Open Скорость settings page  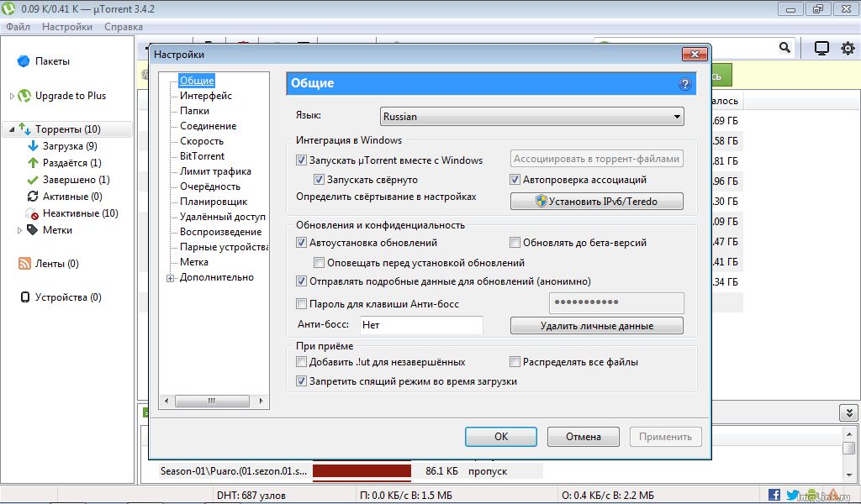coord(202,141)
